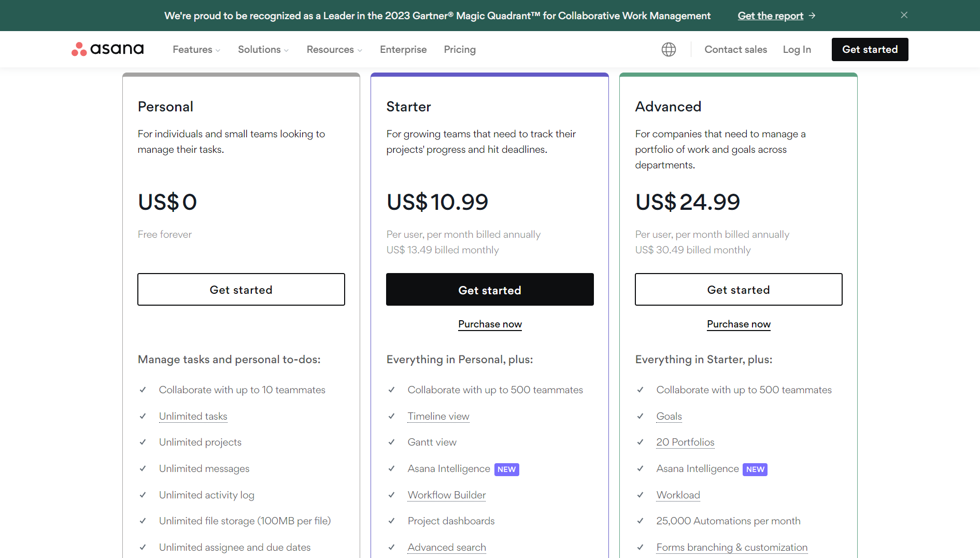Click 'Everything in Personal, plus:' heading

coord(460,359)
